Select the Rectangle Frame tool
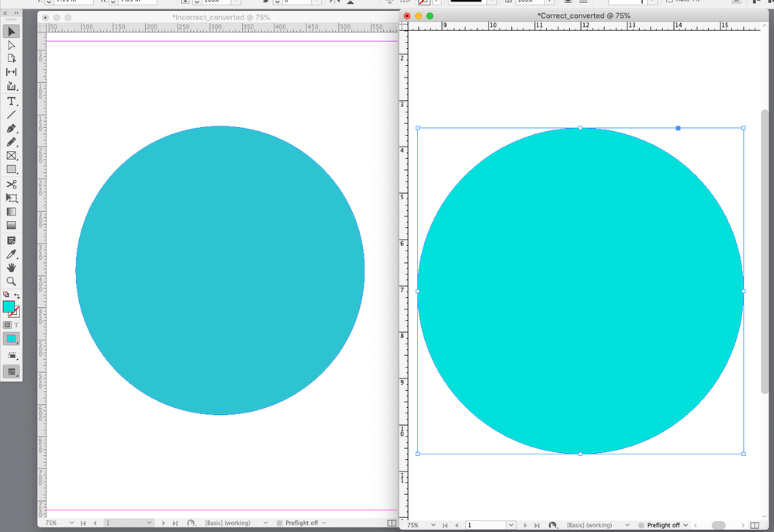The width and height of the screenshot is (774, 532). (12, 155)
